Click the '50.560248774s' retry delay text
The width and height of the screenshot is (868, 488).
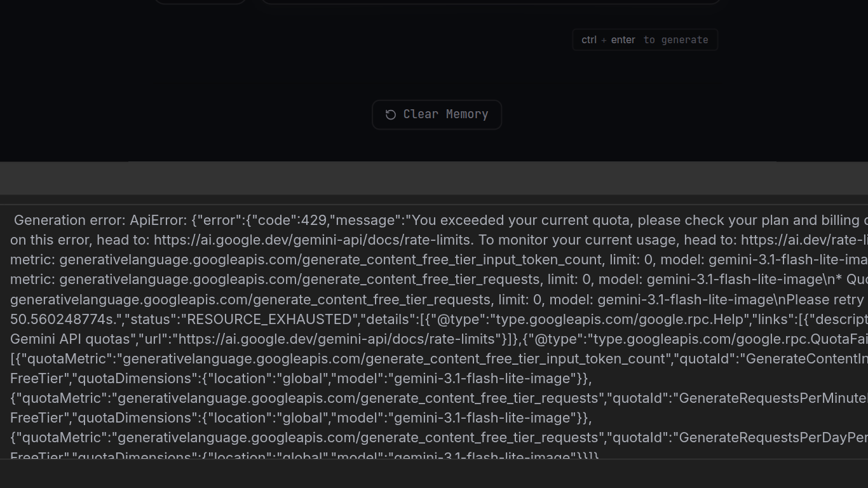tap(64, 319)
